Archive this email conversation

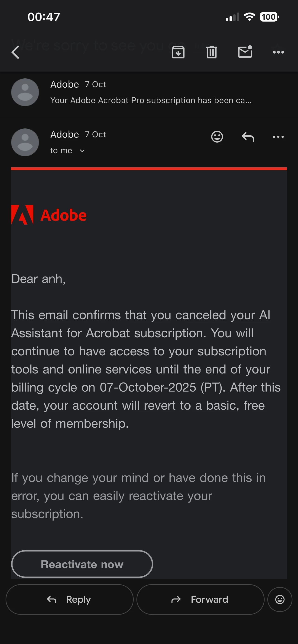point(178,52)
